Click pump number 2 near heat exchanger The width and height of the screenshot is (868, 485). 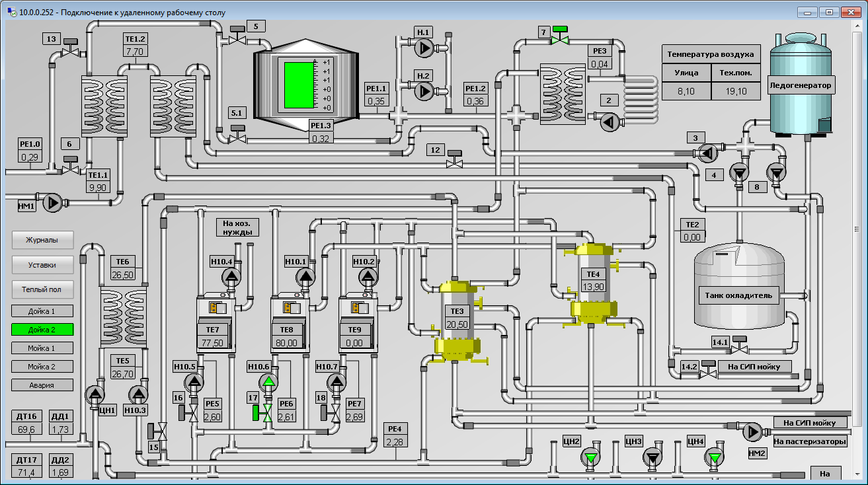click(608, 121)
